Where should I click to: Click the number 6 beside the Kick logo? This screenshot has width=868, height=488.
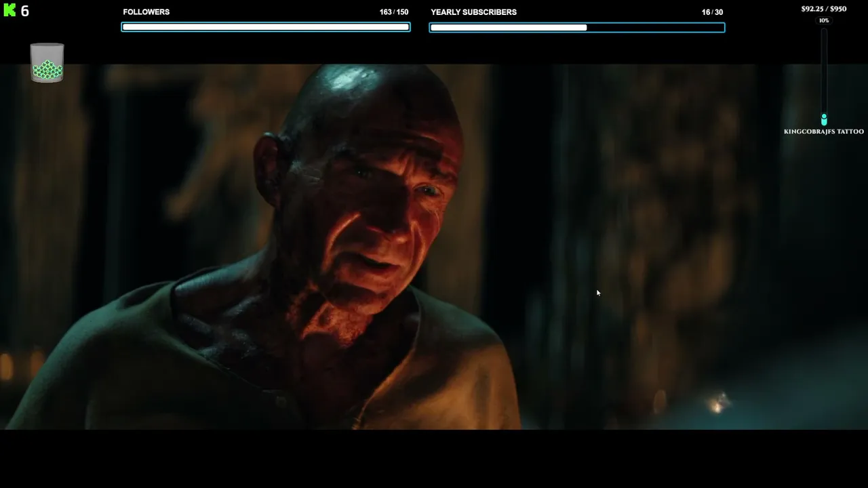tap(25, 11)
